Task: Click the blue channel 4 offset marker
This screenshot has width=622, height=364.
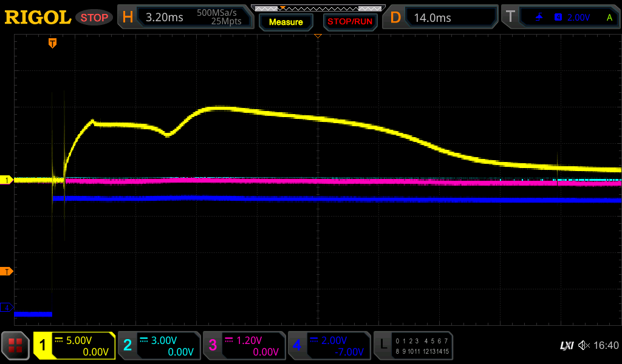Action: coord(7,308)
